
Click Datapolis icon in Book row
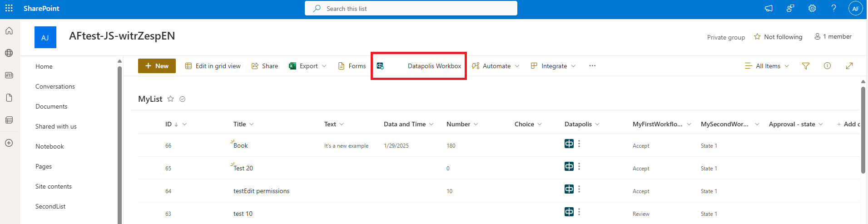569,144
